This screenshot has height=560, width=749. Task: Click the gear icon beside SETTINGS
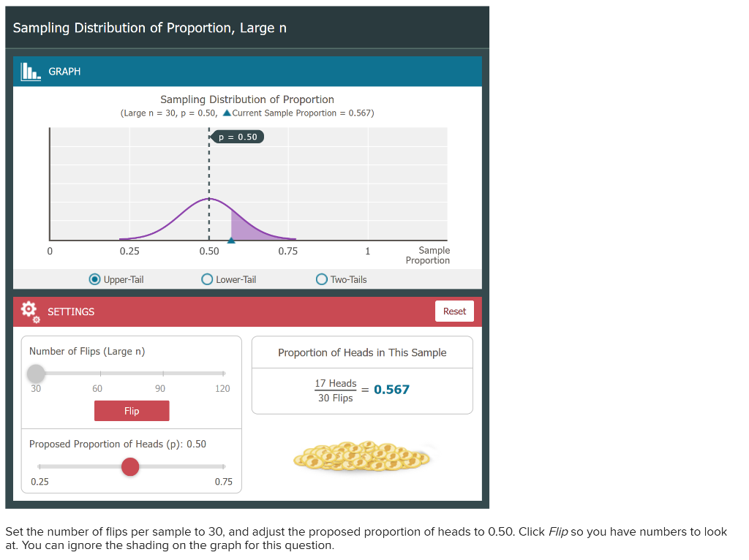tap(29, 311)
